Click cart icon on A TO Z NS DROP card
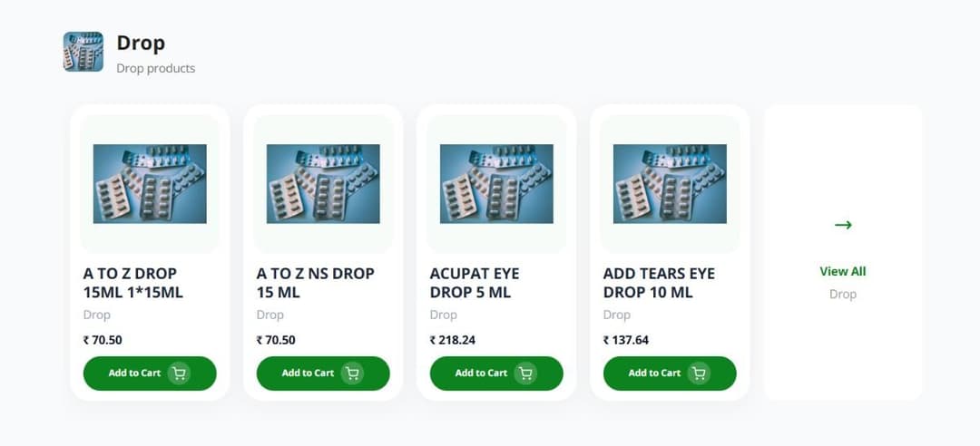 tap(352, 373)
